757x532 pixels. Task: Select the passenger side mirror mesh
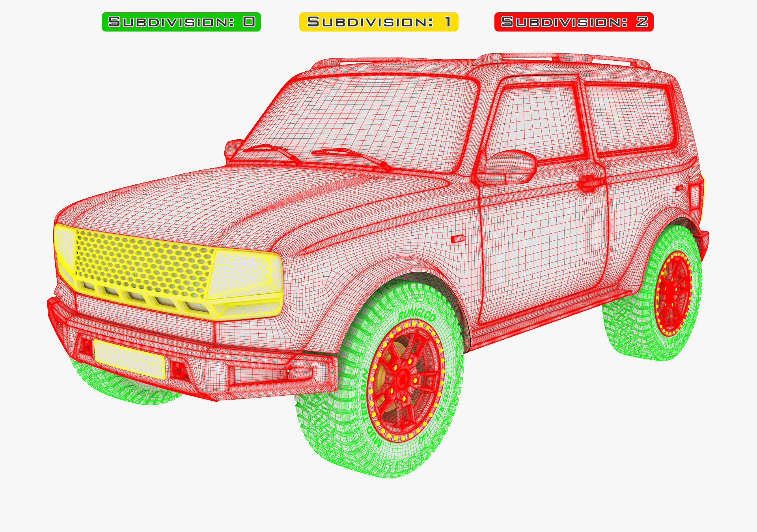coord(511,167)
